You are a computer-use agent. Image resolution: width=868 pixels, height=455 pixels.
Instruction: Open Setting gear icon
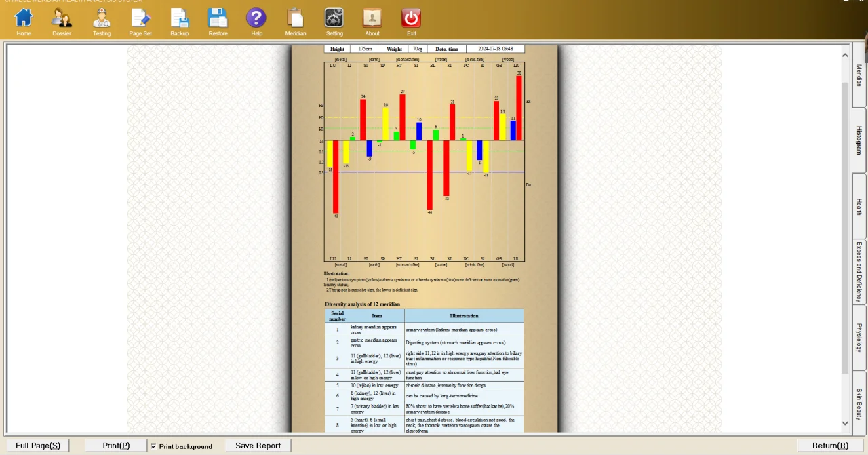(x=334, y=22)
